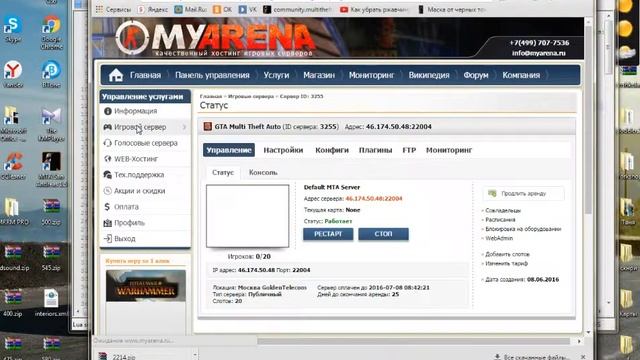
Task: Open the Как убрать ржавчину YouTube bookmark
Action: (374, 9)
